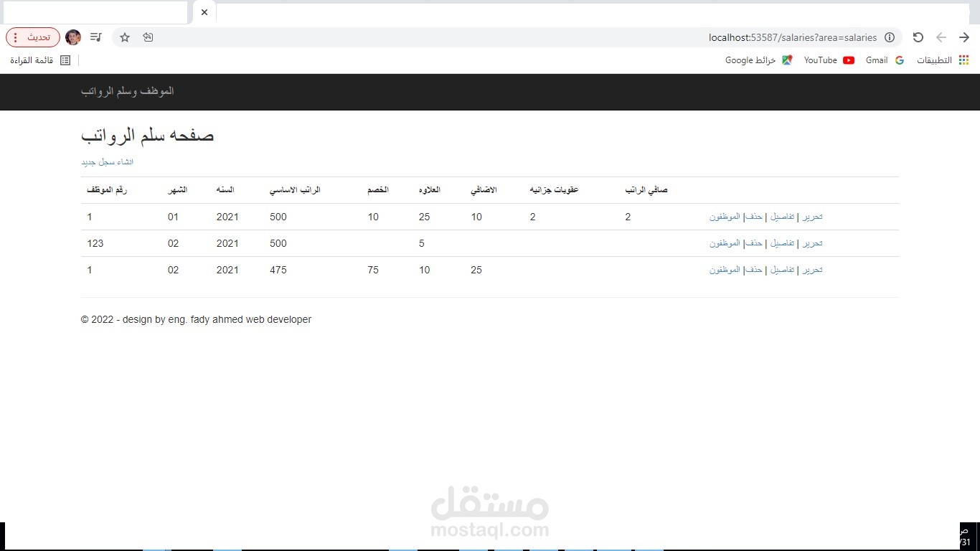Click حذف in the row with salary 475
Viewport: 980px width, 551px height.
point(753,270)
